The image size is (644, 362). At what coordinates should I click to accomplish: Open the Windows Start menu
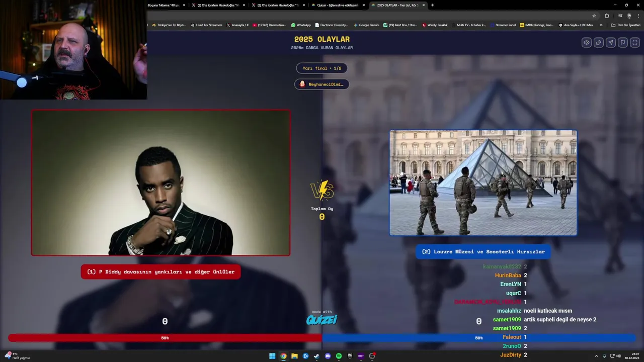(x=272, y=356)
